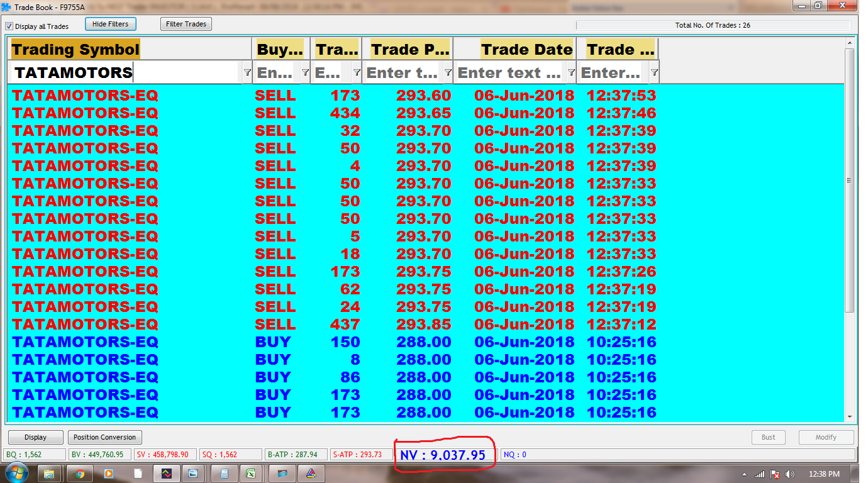Image resolution: width=868 pixels, height=483 pixels.
Task: Click the Modify button
Action: pyautogui.click(x=826, y=437)
